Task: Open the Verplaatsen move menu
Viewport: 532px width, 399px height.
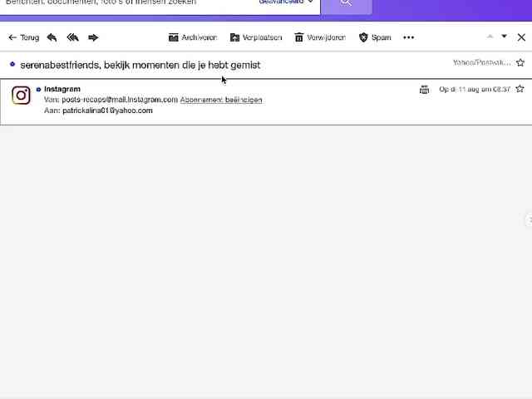Action: [x=256, y=37]
